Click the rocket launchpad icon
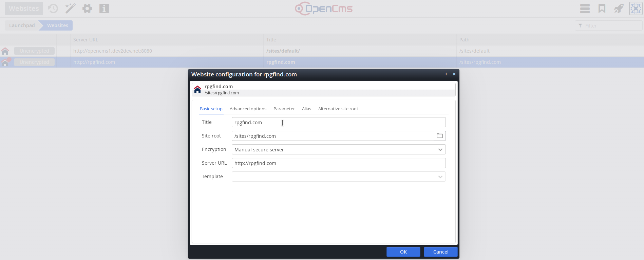The image size is (644, 260). pos(619,8)
